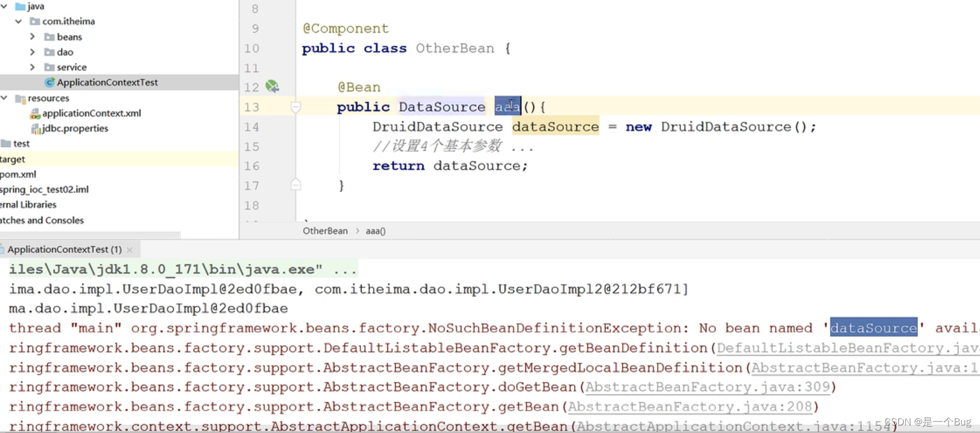Screen dimensions: 980x433
Task: Click the OtherBean class name on line 10
Action: click(x=454, y=48)
